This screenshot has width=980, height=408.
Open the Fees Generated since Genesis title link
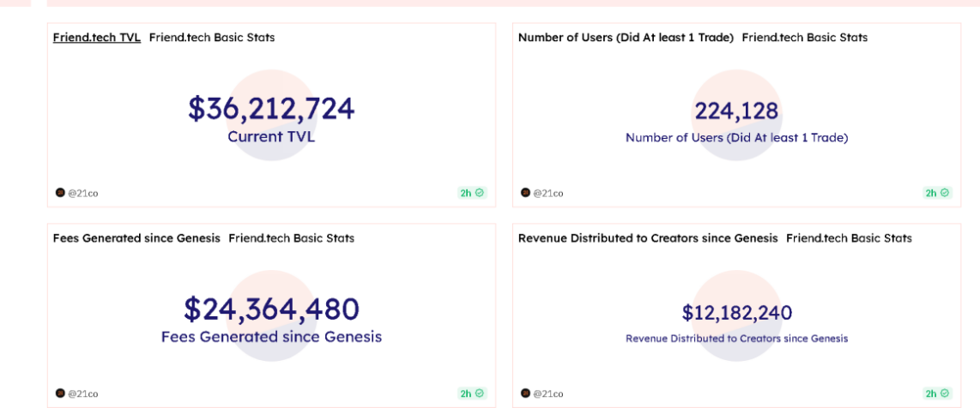tap(136, 238)
